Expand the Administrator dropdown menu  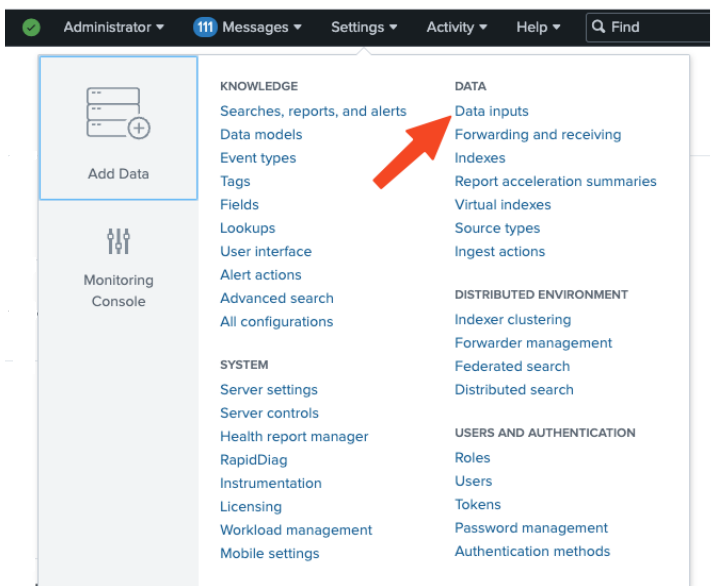click(114, 27)
